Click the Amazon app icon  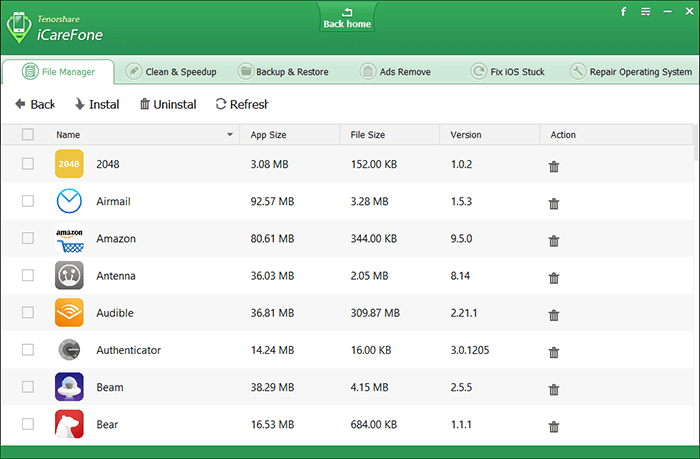point(70,239)
